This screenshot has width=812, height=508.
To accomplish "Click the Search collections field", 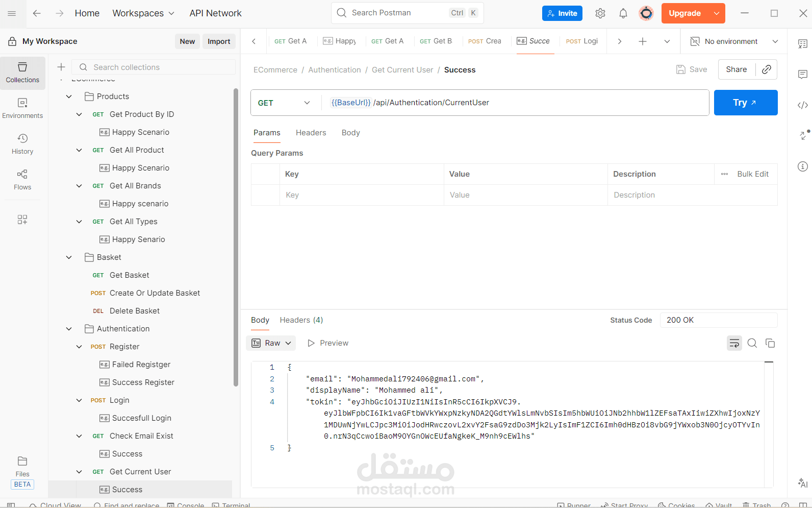I will click(x=154, y=67).
